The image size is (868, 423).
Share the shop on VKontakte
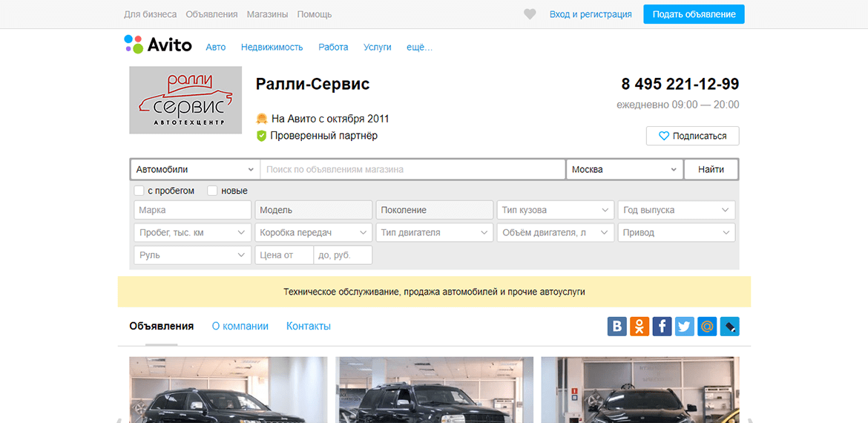(617, 326)
